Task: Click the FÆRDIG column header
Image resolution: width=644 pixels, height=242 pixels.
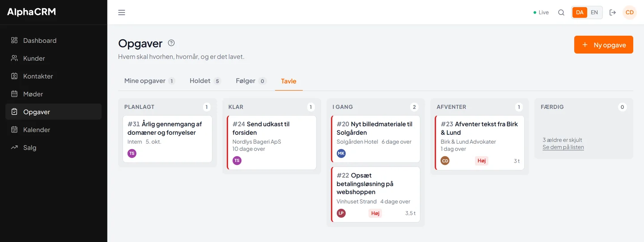Action: (x=552, y=107)
